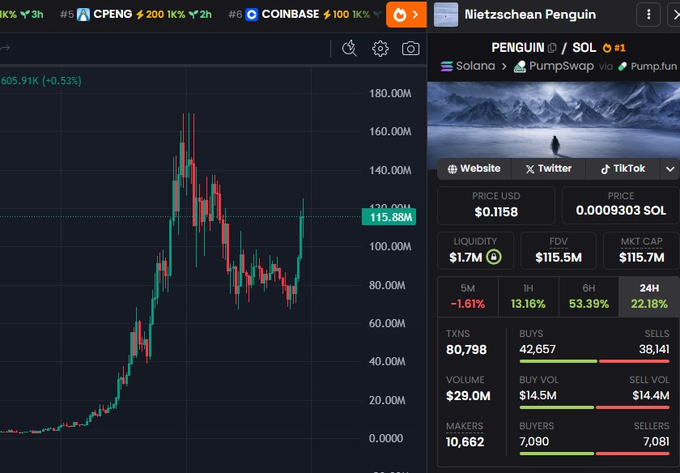Select the 6H timeframe tab
Screen dimensions: 680x473
pyautogui.click(x=588, y=297)
